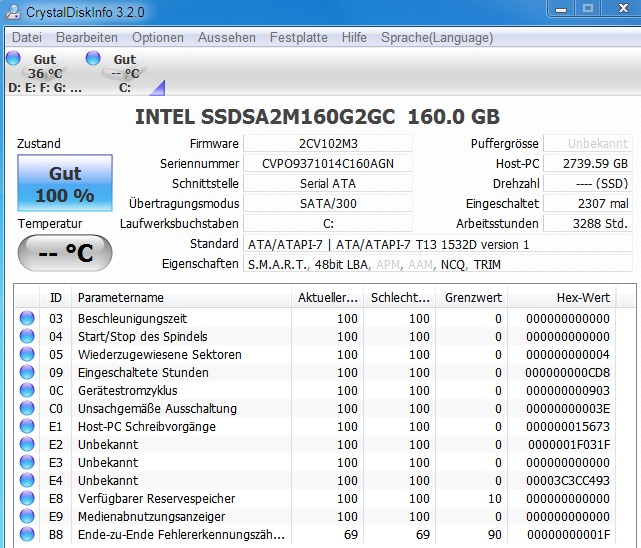The image size is (641, 548).
Task: Select the Wiederzugewiesene Sektoren parameter name
Action: point(160,354)
